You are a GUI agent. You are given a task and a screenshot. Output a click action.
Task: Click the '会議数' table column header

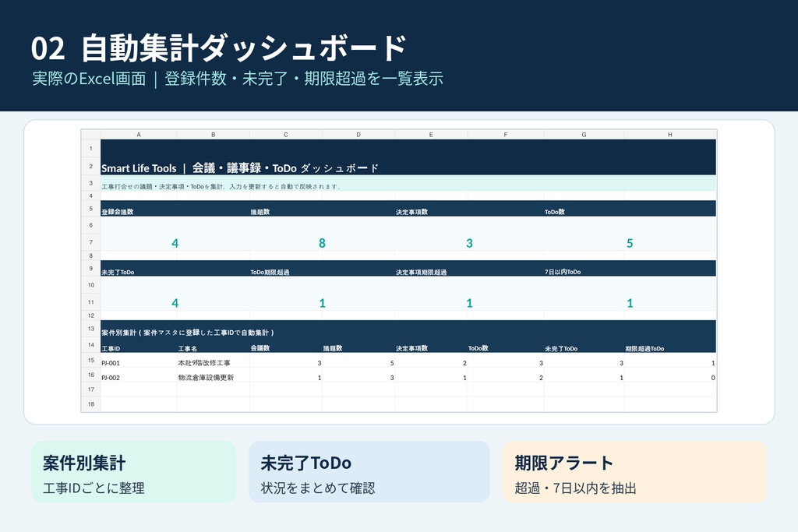(x=260, y=348)
